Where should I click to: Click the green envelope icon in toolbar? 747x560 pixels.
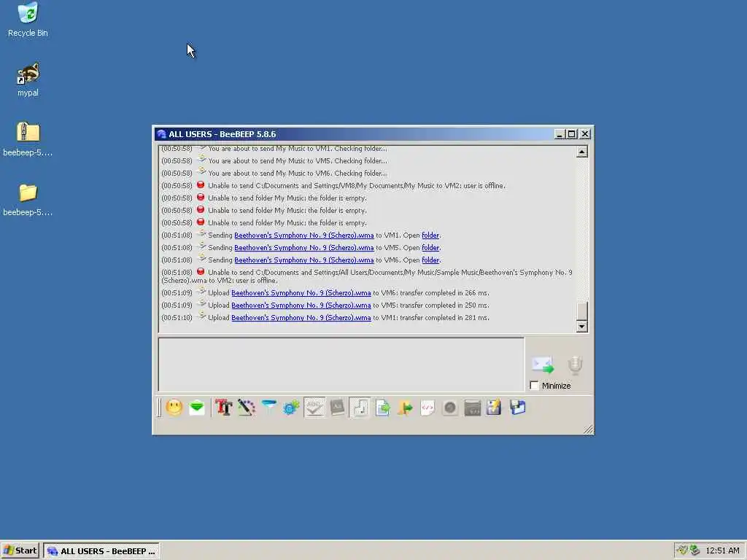click(x=197, y=408)
